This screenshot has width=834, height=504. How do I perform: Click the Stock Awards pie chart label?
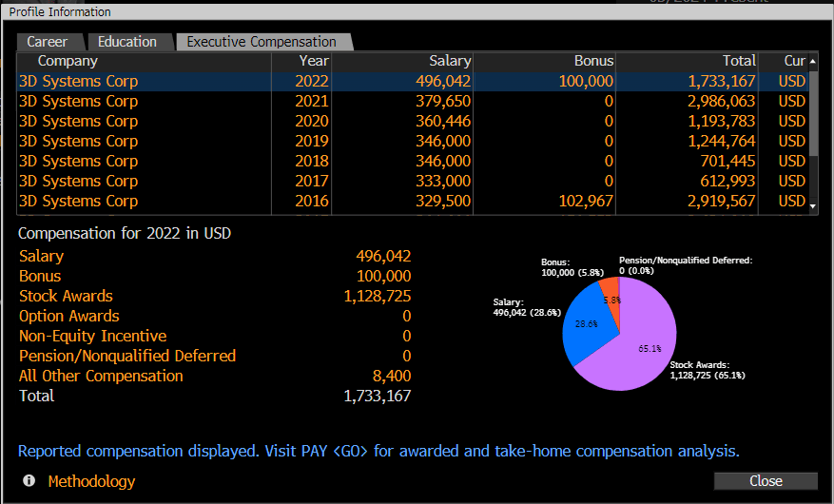point(708,370)
